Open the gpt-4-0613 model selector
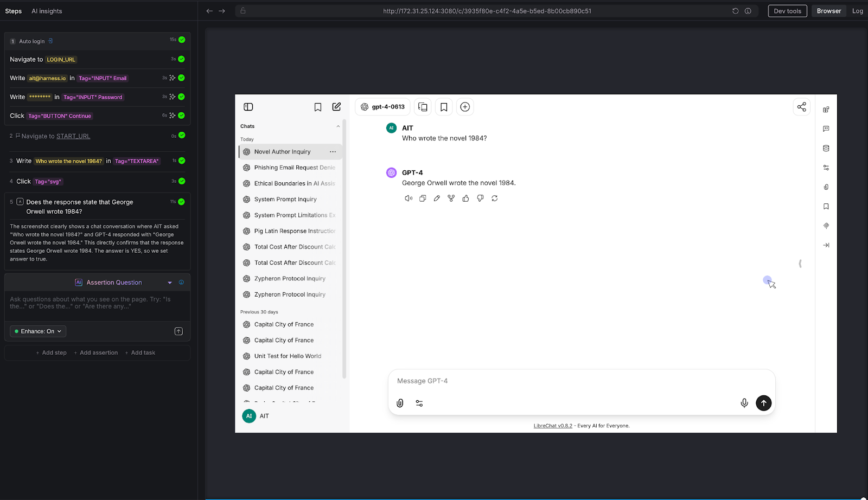868x500 pixels. pyautogui.click(x=382, y=107)
